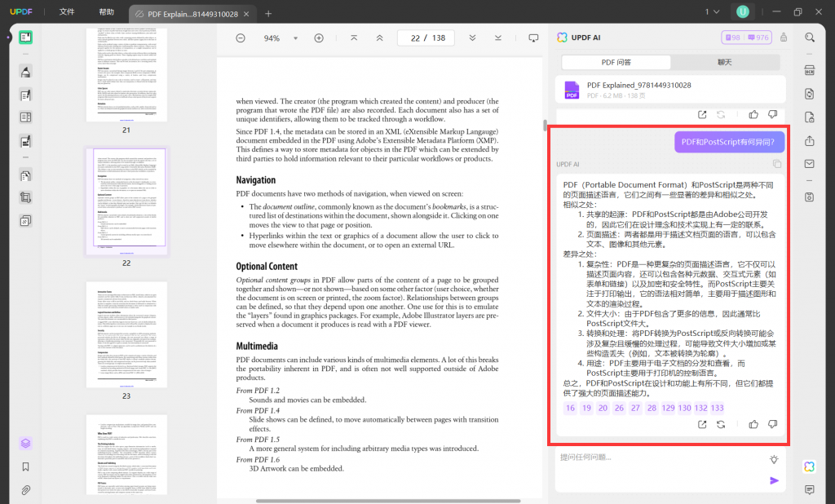The width and height of the screenshot is (835, 504).
Task: Jump to referenced page 133
Action: (x=718, y=408)
